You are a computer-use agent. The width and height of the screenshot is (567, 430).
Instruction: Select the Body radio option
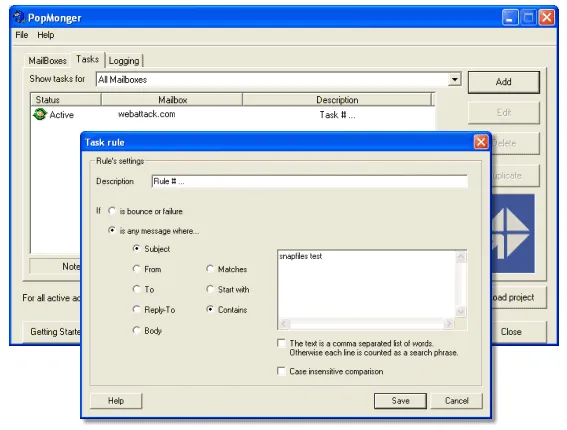point(136,330)
